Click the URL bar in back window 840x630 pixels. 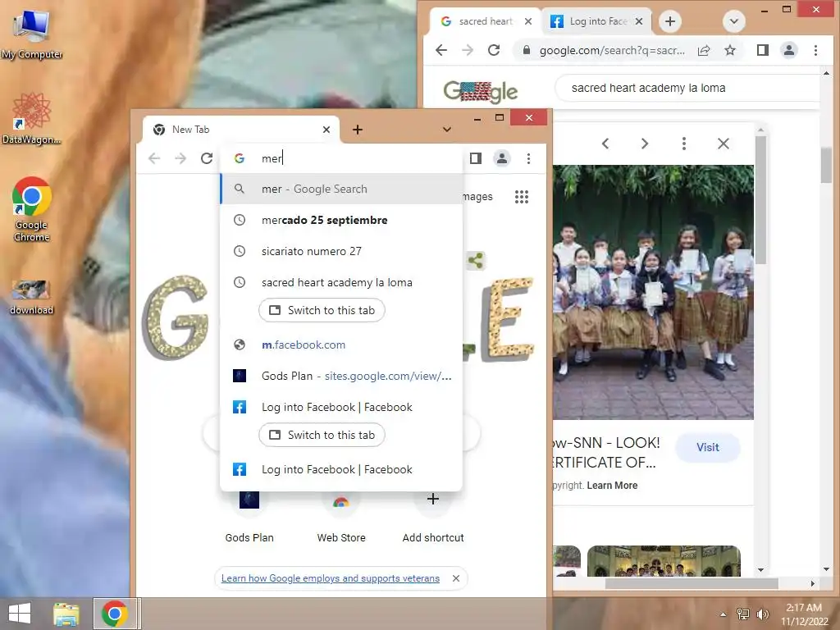612,50
